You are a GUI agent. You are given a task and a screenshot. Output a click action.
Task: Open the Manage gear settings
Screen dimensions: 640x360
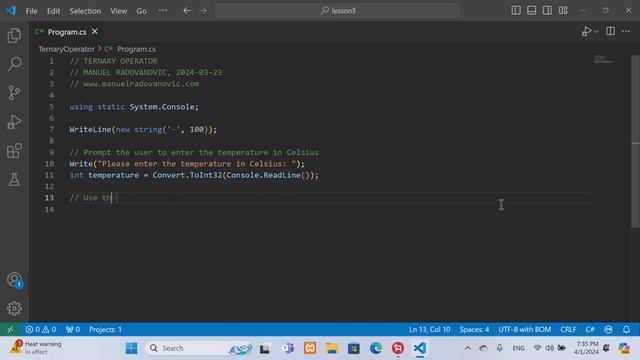[x=14, y=309]
